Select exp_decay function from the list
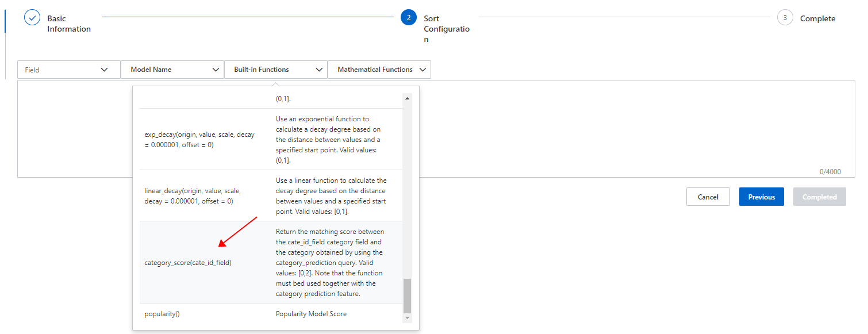The image size is (868, 334). point(200,140)
